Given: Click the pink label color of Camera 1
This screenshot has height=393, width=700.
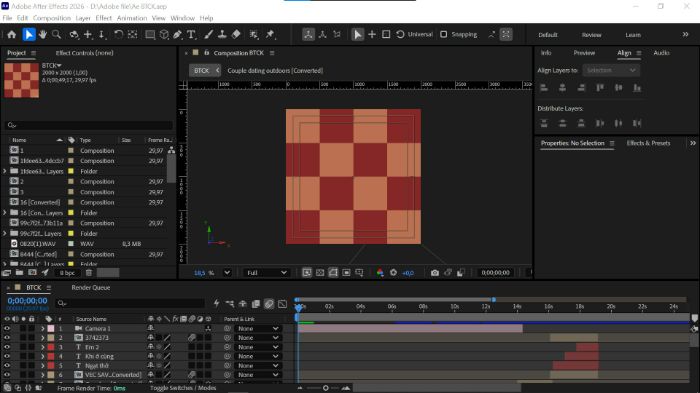Looking at the screenshot, I should (51, 328).
